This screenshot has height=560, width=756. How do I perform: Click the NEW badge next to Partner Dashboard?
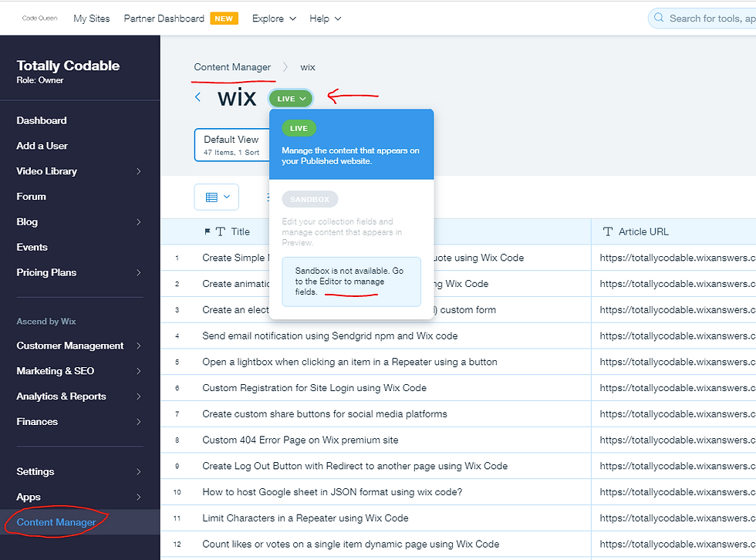tap(224, 19)
